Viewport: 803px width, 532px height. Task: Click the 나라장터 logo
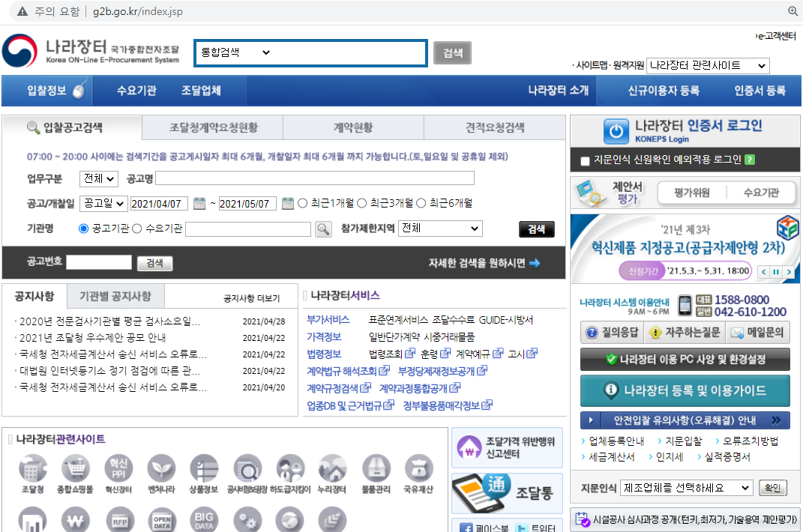91,51
